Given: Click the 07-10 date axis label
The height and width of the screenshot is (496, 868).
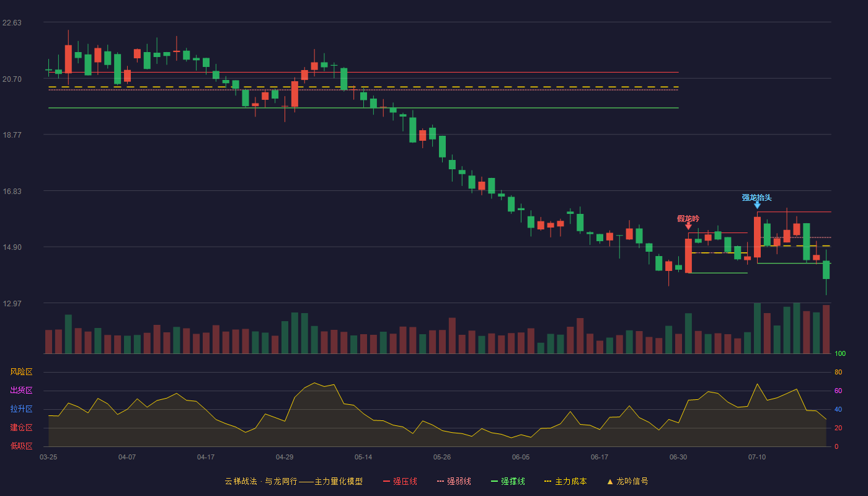Looking at the screenshot, I should pyautogui.click(x=757, y=457).
